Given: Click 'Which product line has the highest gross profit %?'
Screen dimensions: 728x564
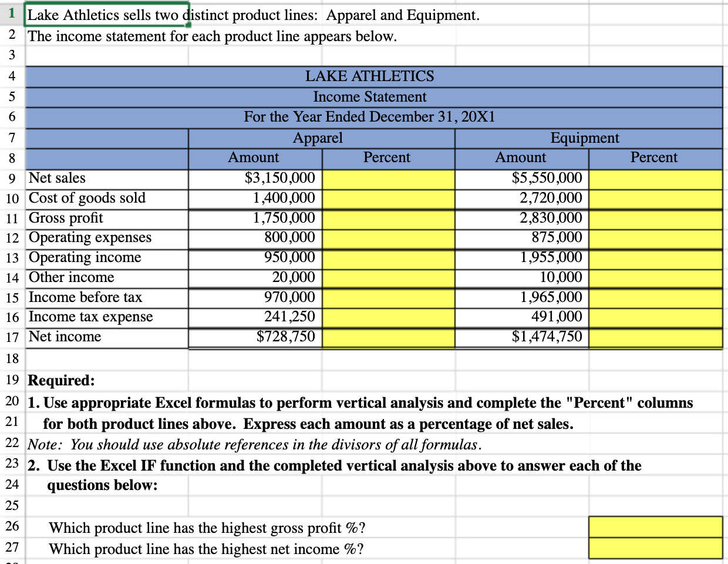Looking at the screenshot, I should 207,528.
